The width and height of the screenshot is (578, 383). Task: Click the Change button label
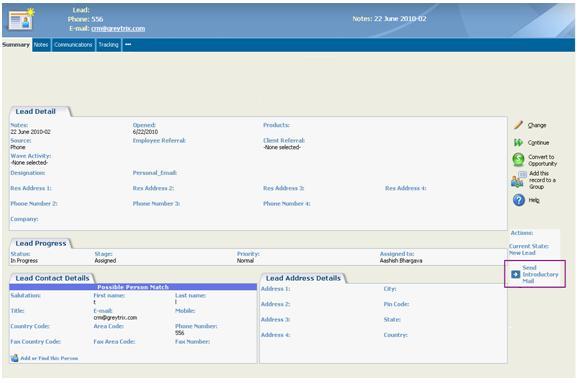537,125
